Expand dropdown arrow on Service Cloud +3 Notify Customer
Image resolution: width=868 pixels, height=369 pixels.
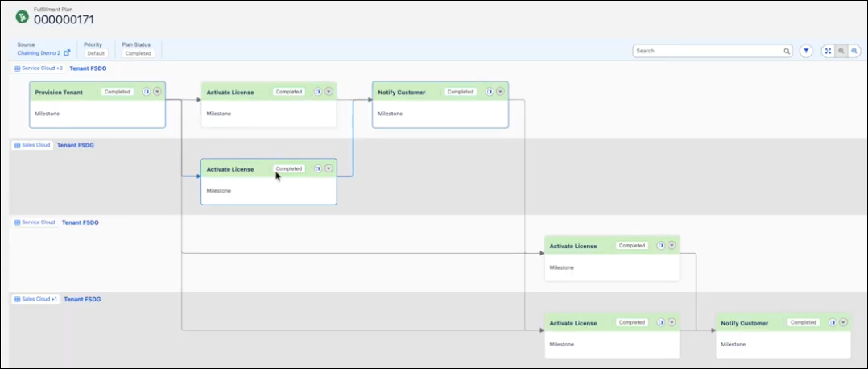click(501, 92)
